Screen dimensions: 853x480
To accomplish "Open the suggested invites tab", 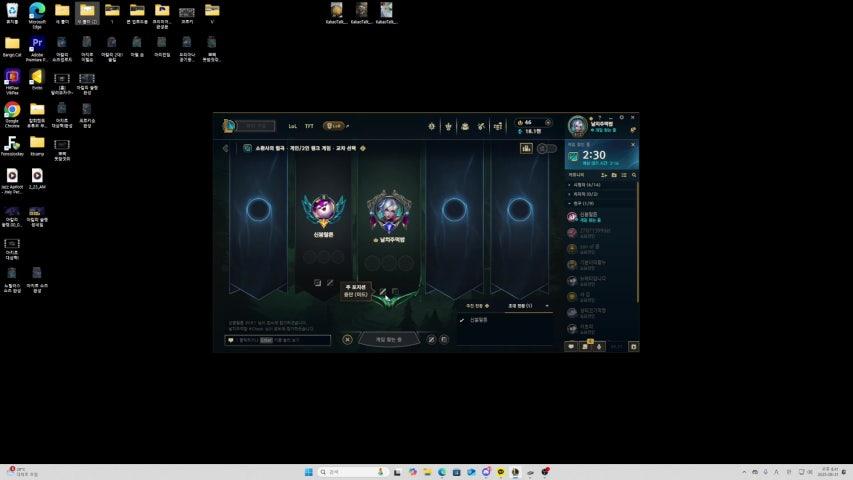I will (477, 306).
